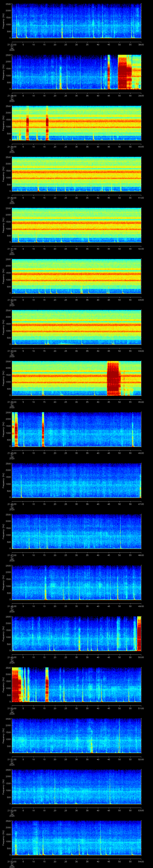The image size is (153, 868).
Task: Select the spectrogram panel starting at 21:46:00
Action: tap(76, 481)
